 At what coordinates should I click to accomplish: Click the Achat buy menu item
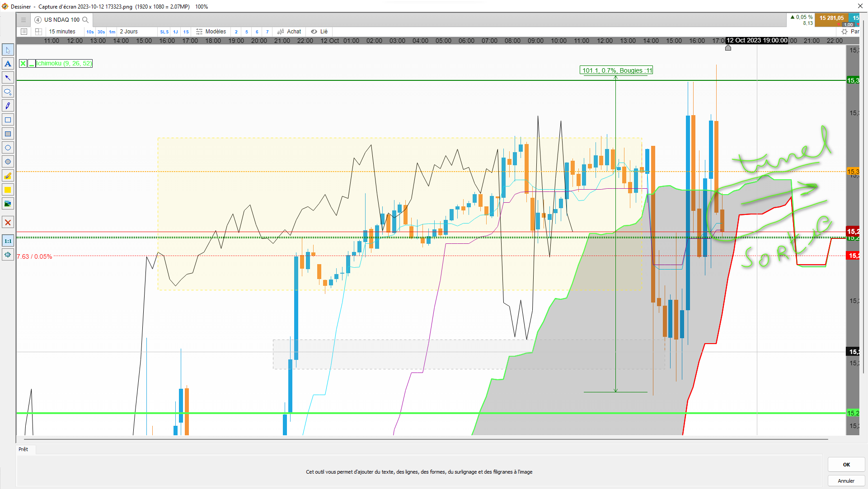click(x=289, y=32)
